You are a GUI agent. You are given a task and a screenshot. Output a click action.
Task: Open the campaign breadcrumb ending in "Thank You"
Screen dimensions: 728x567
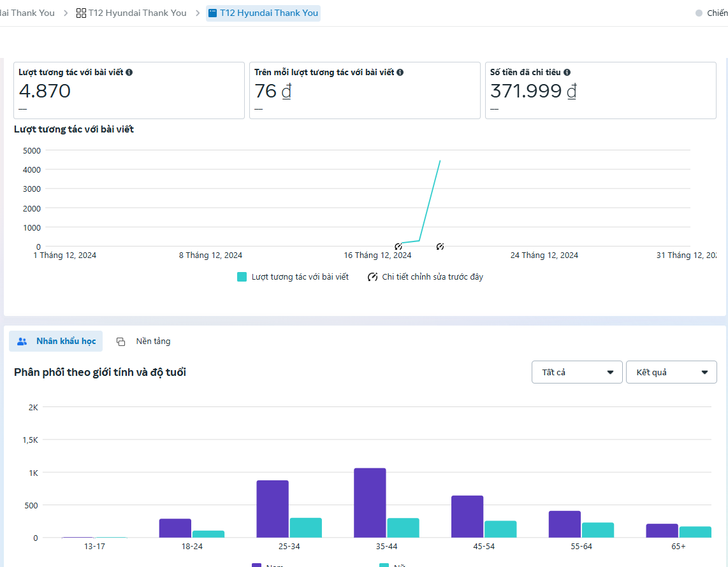27,13
